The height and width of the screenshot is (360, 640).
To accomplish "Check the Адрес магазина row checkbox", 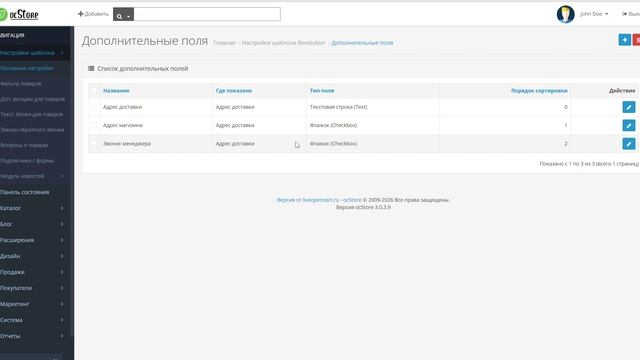I will [94, 125].
